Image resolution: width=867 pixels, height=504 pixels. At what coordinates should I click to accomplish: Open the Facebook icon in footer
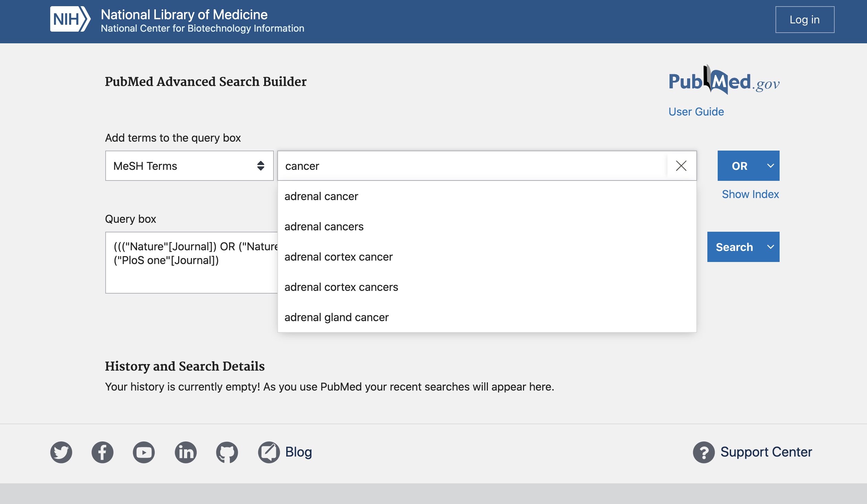point(103,452)
